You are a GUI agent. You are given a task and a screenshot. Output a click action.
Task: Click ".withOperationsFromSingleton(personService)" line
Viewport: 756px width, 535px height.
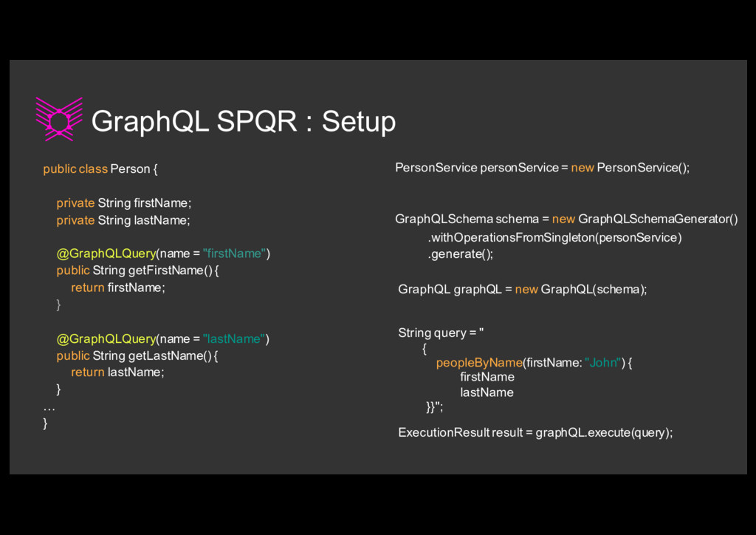coord(554,238)
